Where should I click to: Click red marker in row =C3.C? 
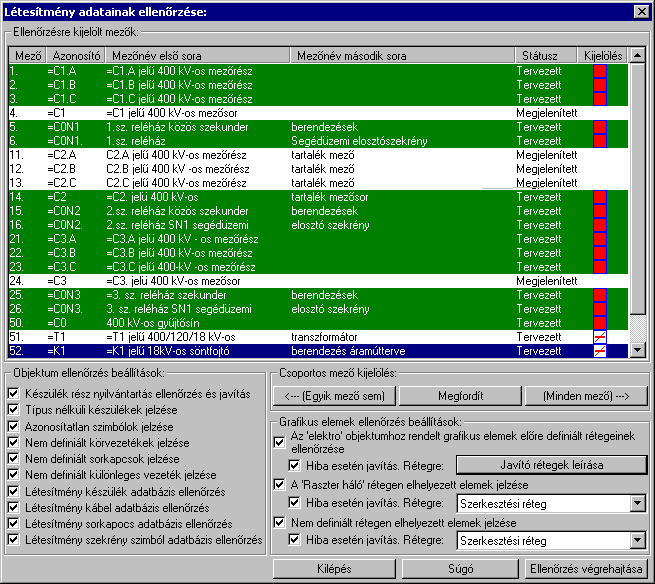(600, 267)
